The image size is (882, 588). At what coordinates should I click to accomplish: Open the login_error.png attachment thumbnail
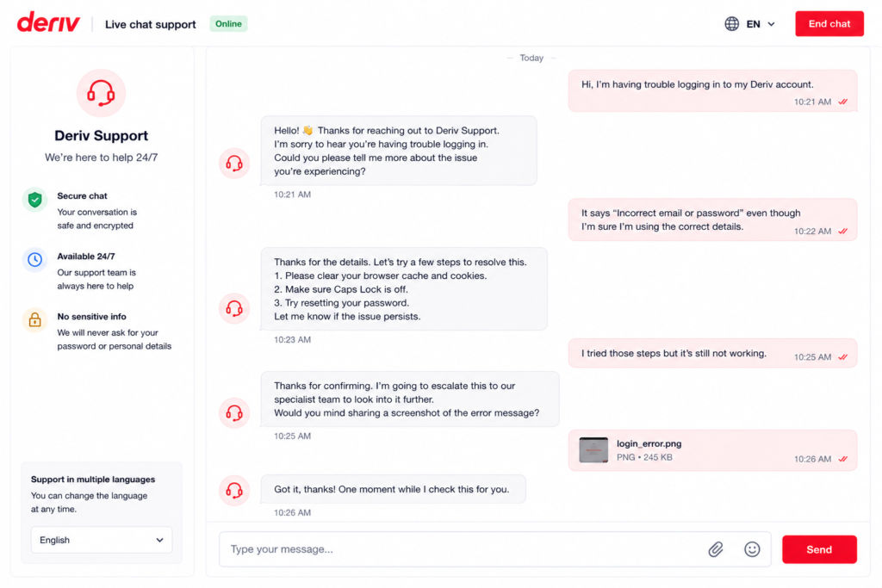click(x=593, y=449)
